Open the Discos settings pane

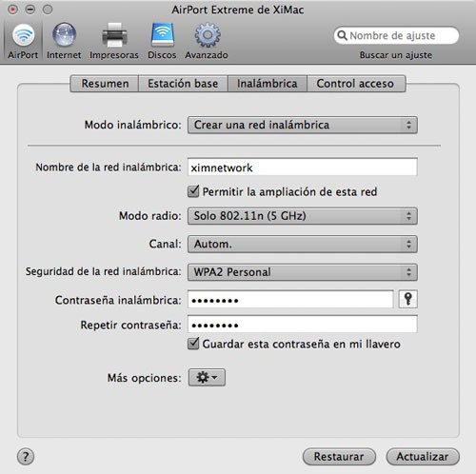coord(162,41)
